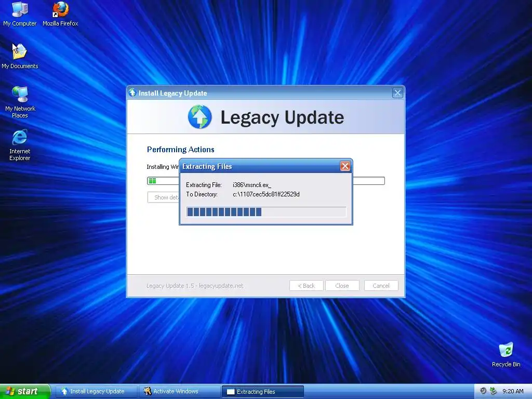Click 'To Directory:' label
This screenshot has height=399, width=532.
point(202,194)
